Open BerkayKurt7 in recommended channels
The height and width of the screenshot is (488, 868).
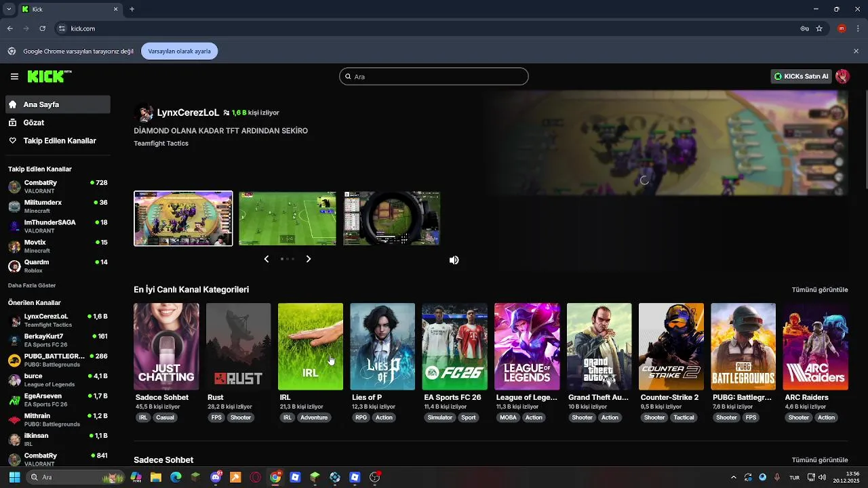[x=58, y=340]
